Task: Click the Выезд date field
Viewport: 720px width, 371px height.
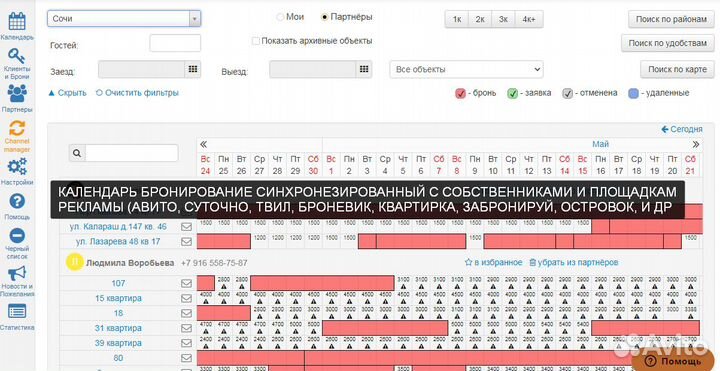Action: coord(313,69)
